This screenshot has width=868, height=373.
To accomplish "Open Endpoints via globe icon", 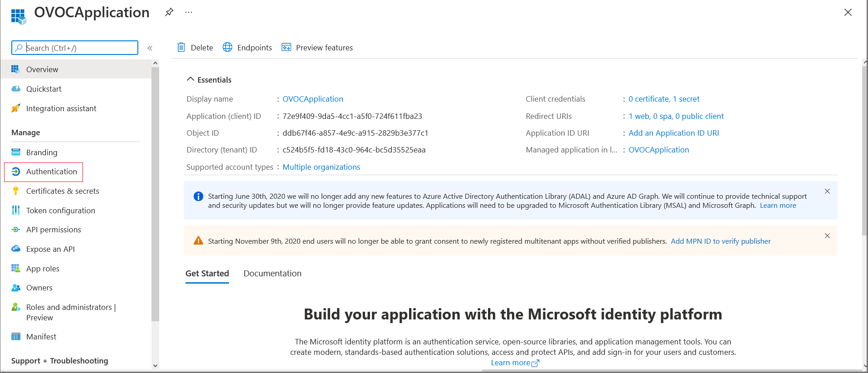I will [x=228, y=47].
